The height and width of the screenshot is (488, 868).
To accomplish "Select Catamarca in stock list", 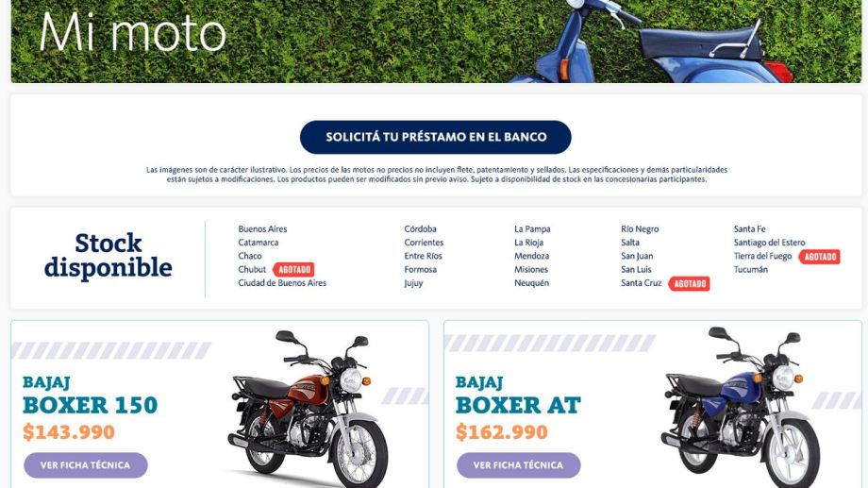I will pos(258,242).
